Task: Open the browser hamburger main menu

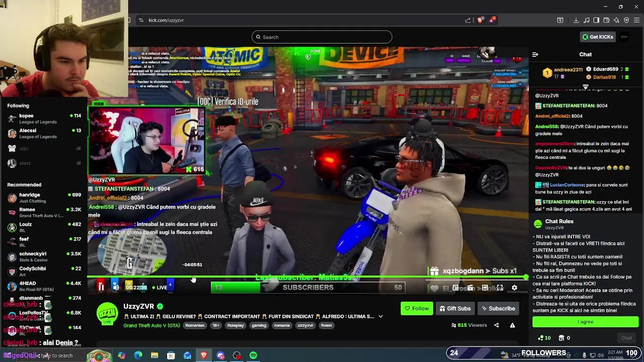Action: point(637,20)
